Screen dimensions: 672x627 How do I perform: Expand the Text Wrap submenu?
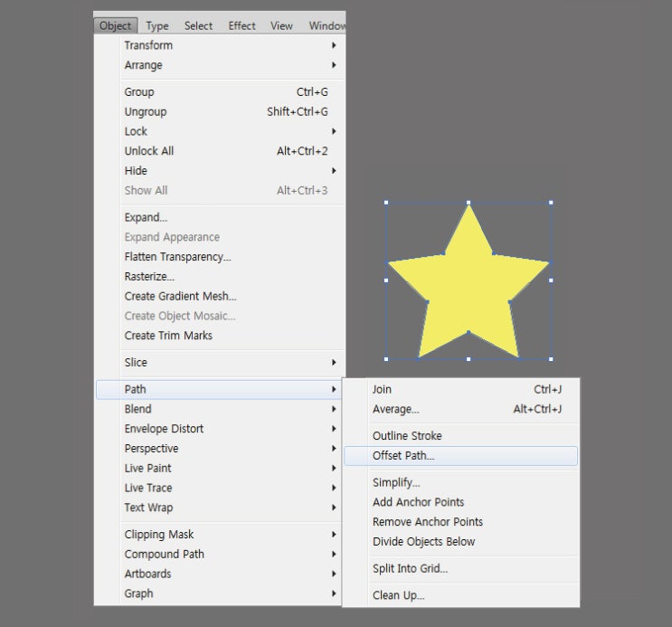coord(219,508)
